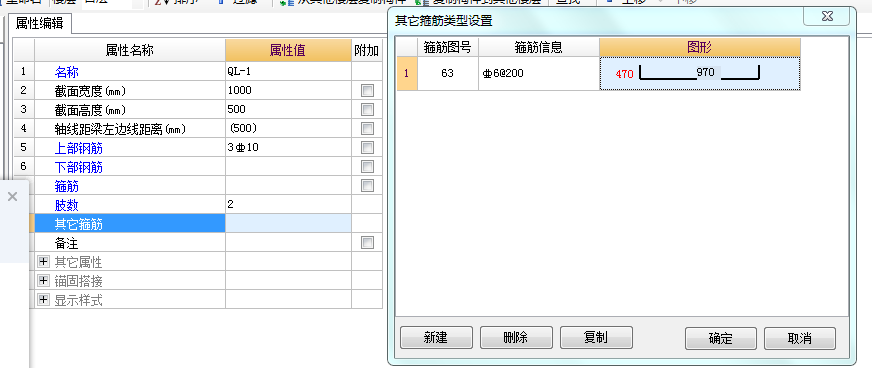Edit the axis distance value (500)
The width and height of the screenshot is (872, 368).
(x=288, y=128)
